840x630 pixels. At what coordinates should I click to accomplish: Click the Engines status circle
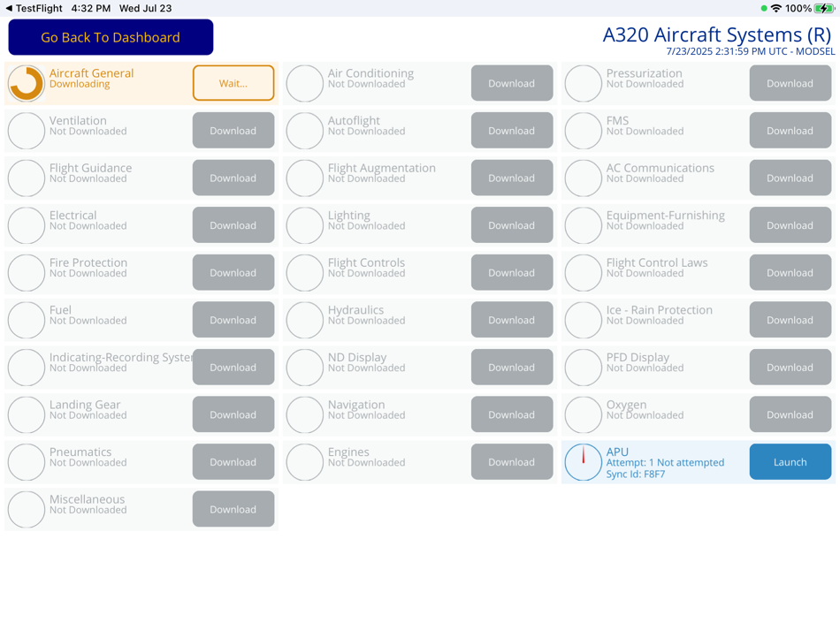[305, 462]
